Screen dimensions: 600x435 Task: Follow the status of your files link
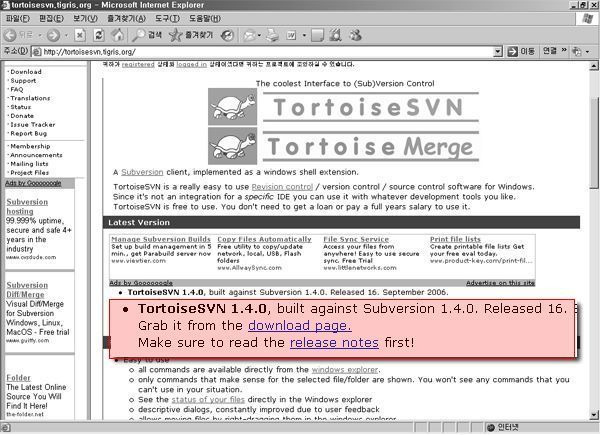coord(208,399)
